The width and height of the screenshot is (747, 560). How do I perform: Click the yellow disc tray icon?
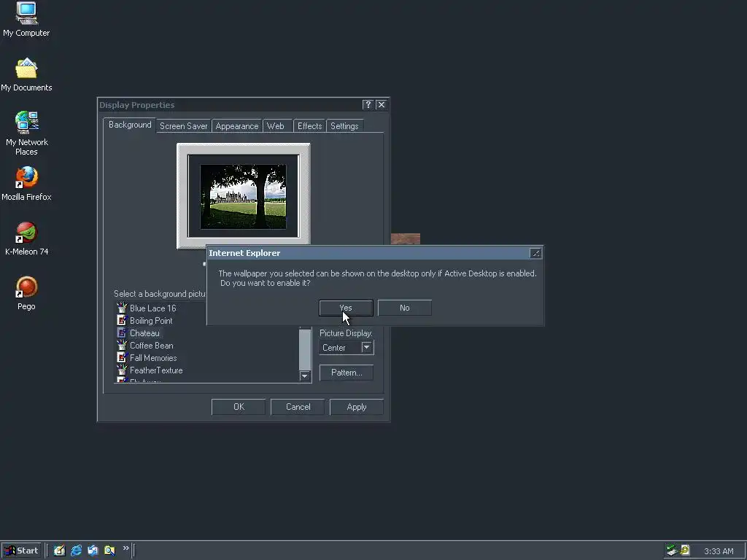click(x=684, y=551)
